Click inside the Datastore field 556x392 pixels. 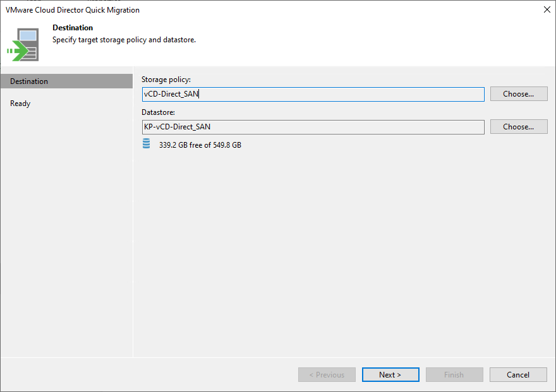[x=313, y=126]
